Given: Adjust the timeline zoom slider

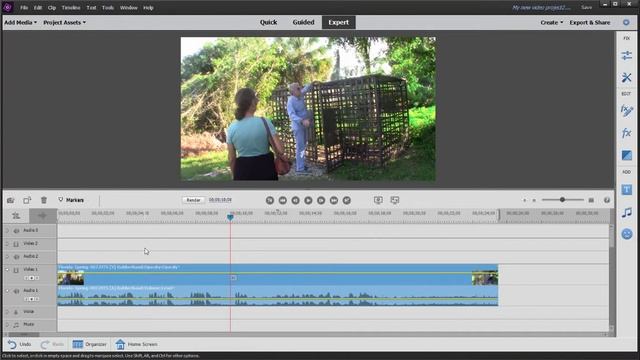Looking at the screenshot, I should (x=562, y=200).
